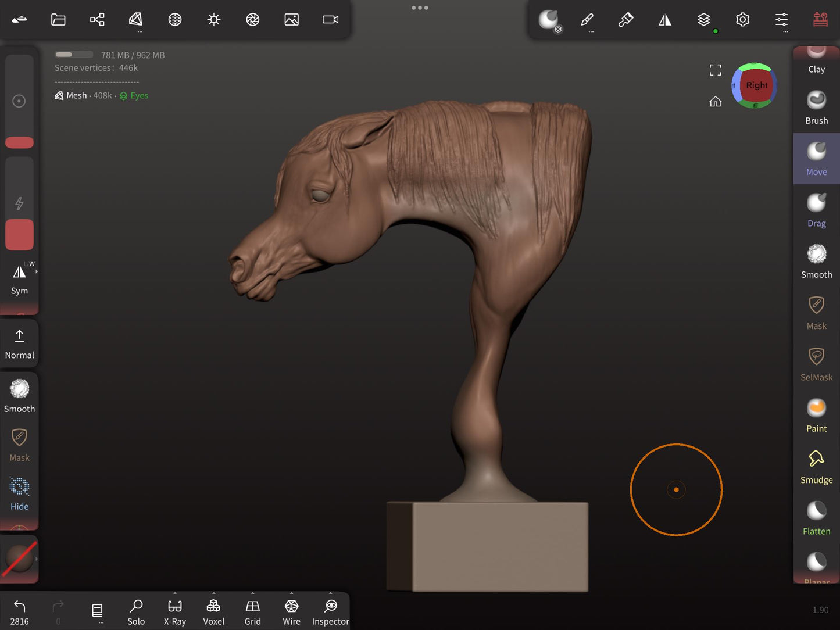Image resolution: width=840 pixels, height=630 pixels.
Task: Select the SelMask tool
Action: [x=816, y=364]
